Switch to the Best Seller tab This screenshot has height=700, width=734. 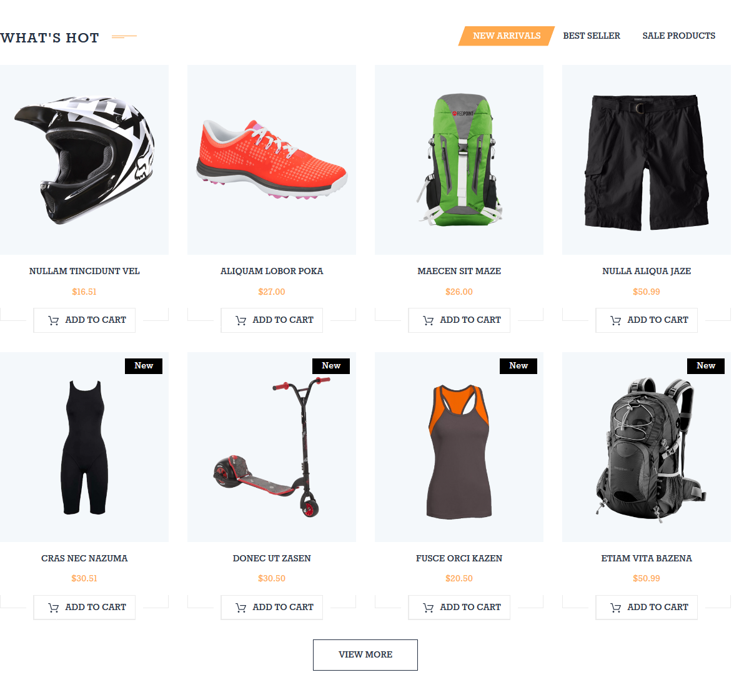tap(591, 36)
